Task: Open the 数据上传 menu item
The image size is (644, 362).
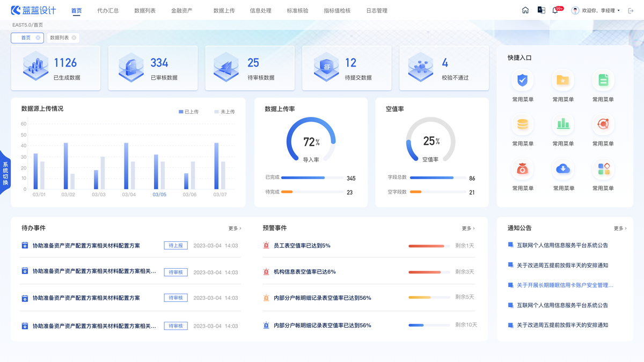Action: [224, 11]
